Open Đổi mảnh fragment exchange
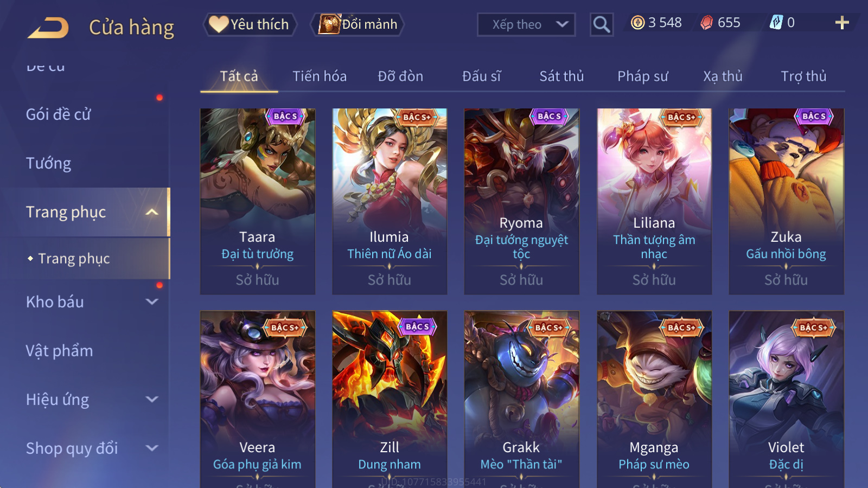This screenshot has width=868, height=488. 358,24
